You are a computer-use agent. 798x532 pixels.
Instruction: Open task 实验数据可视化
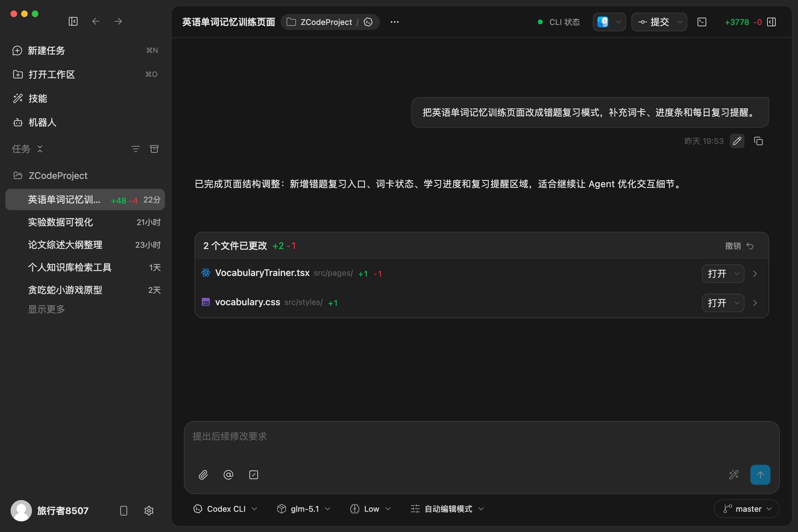pos(85,222)
